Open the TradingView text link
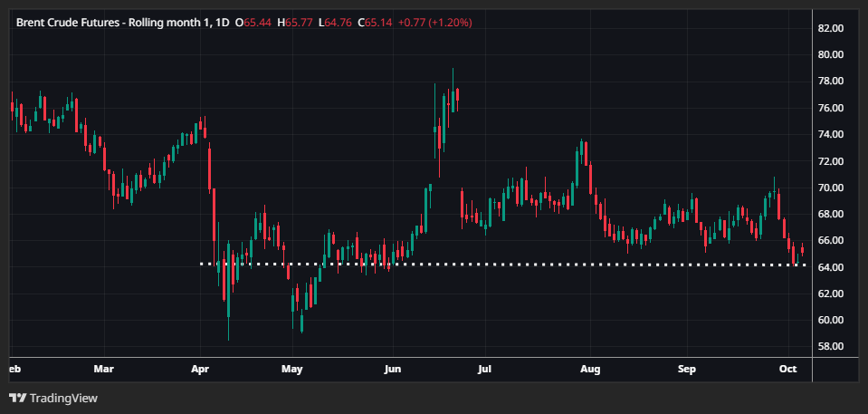The image size is (868, 414). coord(63,398)
